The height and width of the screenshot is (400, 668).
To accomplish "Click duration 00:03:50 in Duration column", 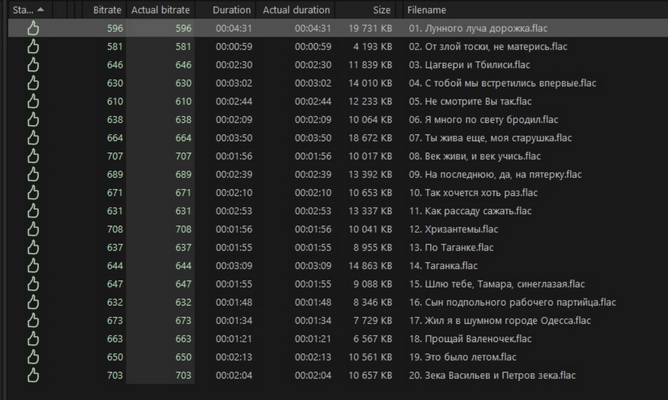I will [233, 138].
